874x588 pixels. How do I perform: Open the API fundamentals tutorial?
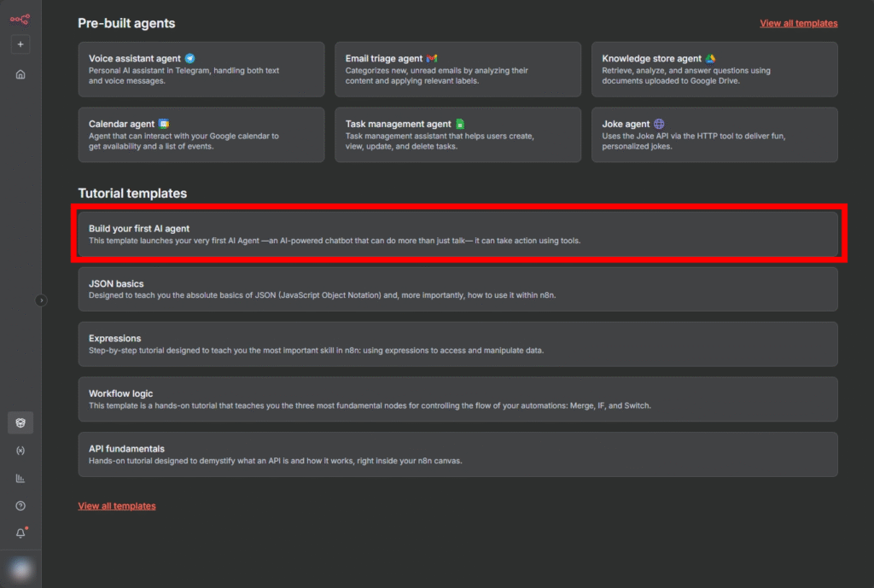[457, 454]
